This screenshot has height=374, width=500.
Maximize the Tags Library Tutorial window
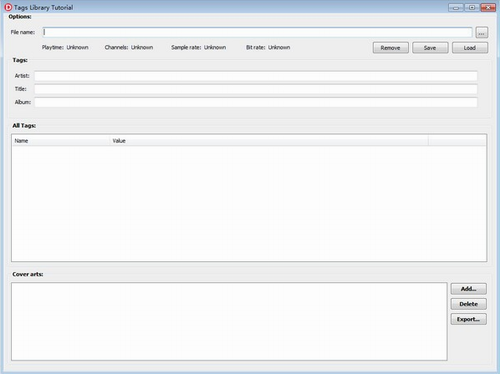coord(472,7)
